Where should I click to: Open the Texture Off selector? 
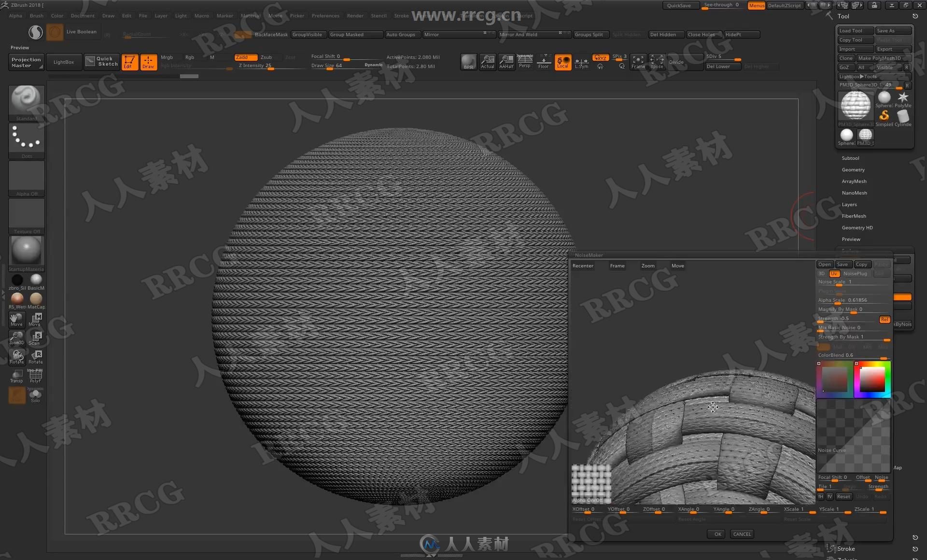point(27,216)
